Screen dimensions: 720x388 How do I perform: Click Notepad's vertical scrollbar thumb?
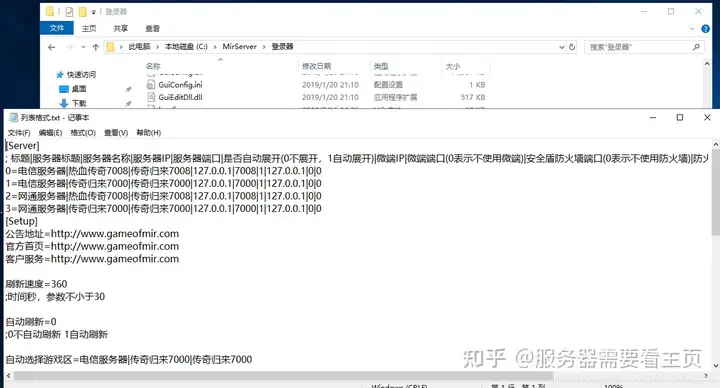coord(715,193)
